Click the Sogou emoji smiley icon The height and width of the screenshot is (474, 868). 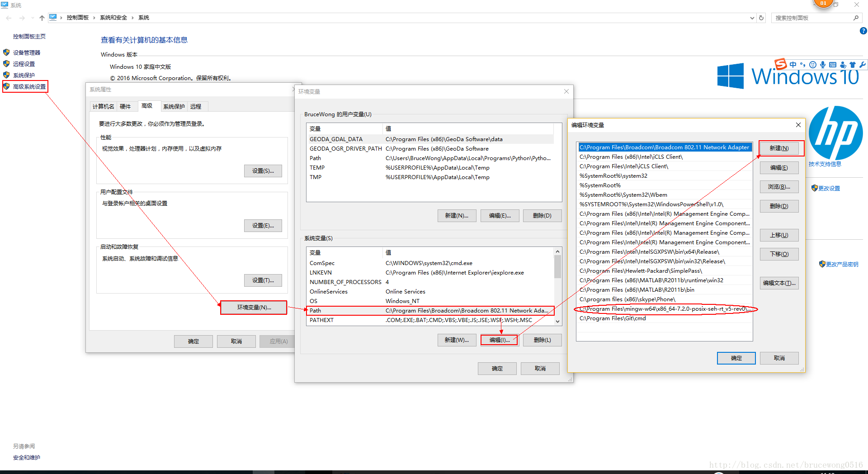click(x=813, y=65)
